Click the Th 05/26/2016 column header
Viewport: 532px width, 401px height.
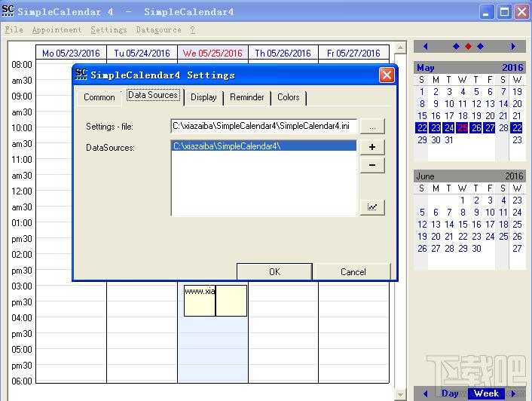click(x=283, y=54)
